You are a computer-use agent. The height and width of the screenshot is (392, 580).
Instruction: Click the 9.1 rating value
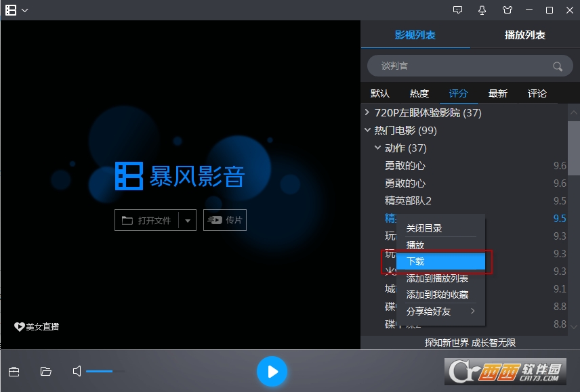(560, 288)
